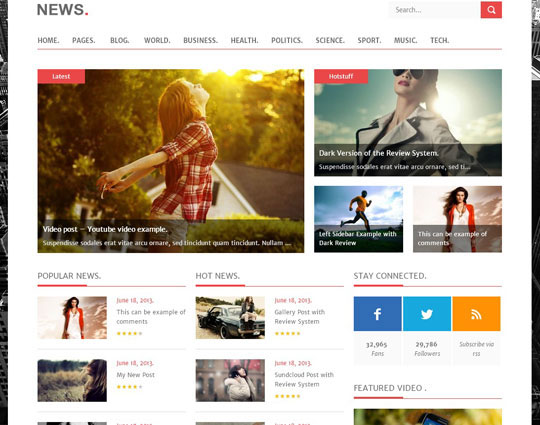The height and width of the screenshot is (425, 540).
Task: Open the RSS feed icon tile
Action: [476, 314]
